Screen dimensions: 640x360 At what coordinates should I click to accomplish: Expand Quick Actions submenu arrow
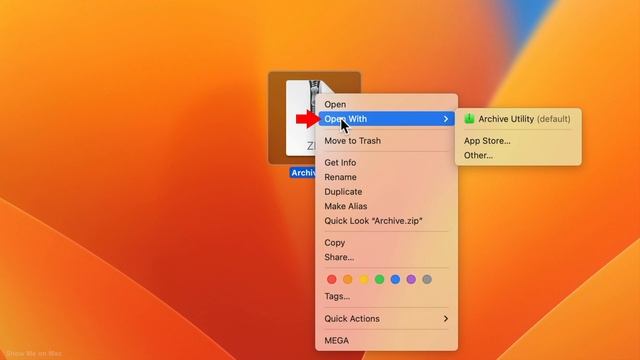click(x=446, y=318)
